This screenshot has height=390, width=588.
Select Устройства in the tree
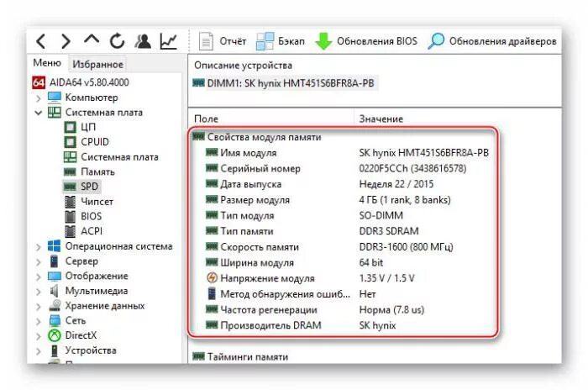82,350
